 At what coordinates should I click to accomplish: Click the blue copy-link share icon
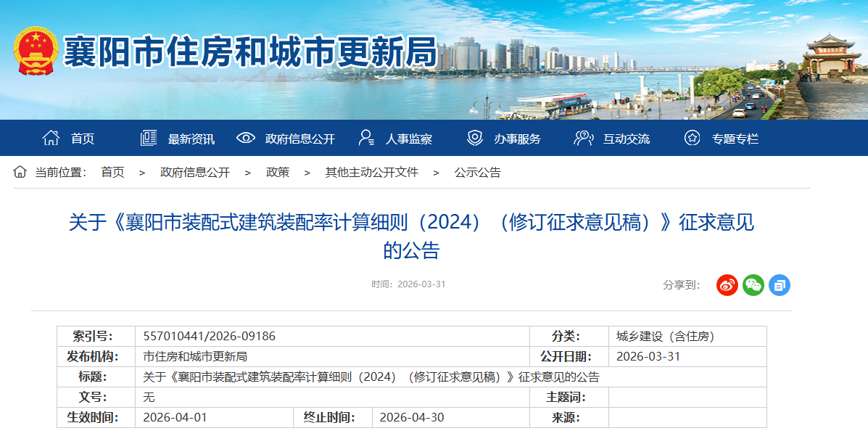point(779,285)
